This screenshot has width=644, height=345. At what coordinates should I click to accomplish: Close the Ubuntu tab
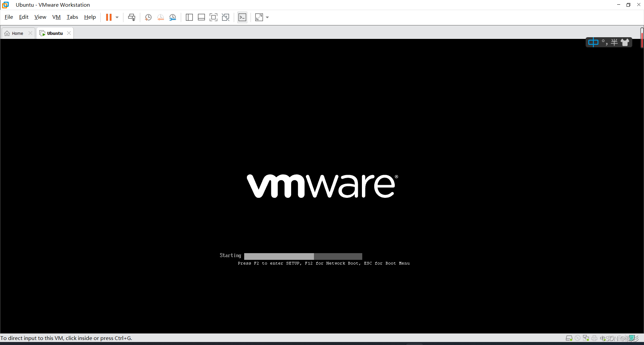[x=69, y=33]
